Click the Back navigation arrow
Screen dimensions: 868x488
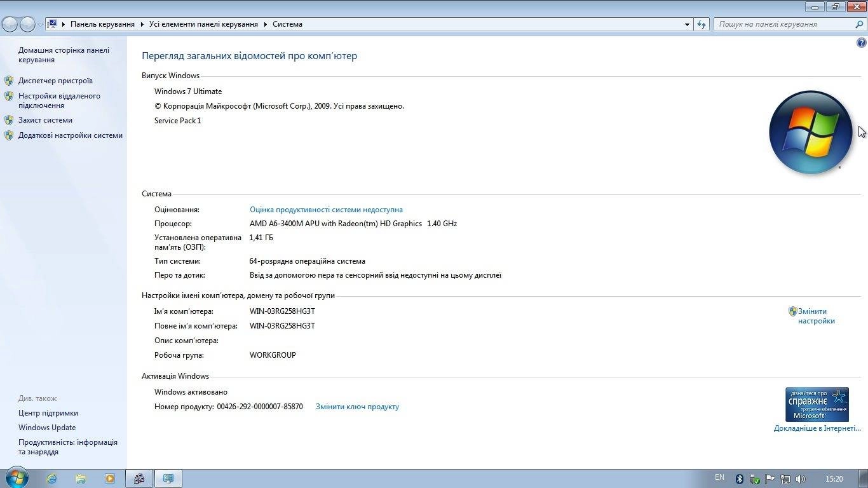point(10,24)
